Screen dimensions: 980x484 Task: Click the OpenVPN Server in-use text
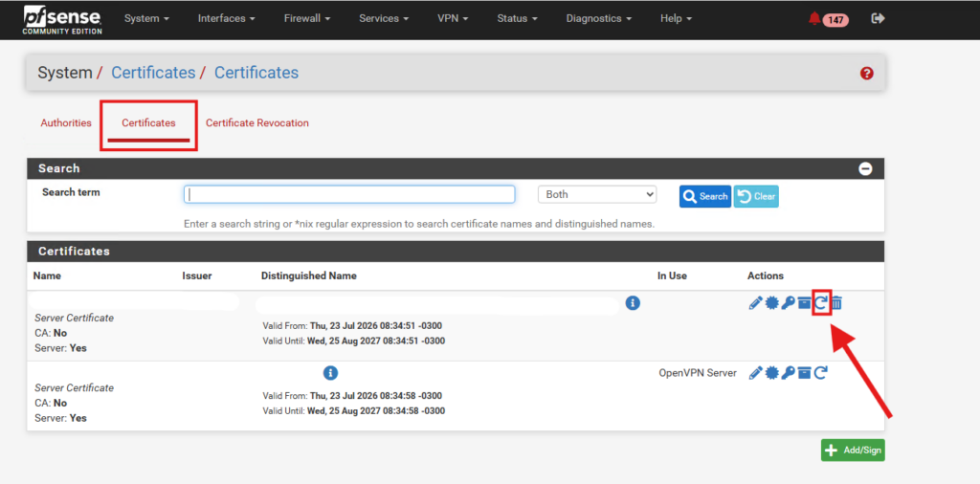(x=698, y=373)
